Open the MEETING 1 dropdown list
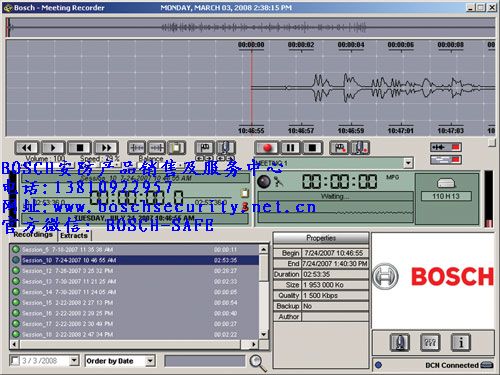The width and height of the screenshot is (500, 375). [x=408, y=163]
